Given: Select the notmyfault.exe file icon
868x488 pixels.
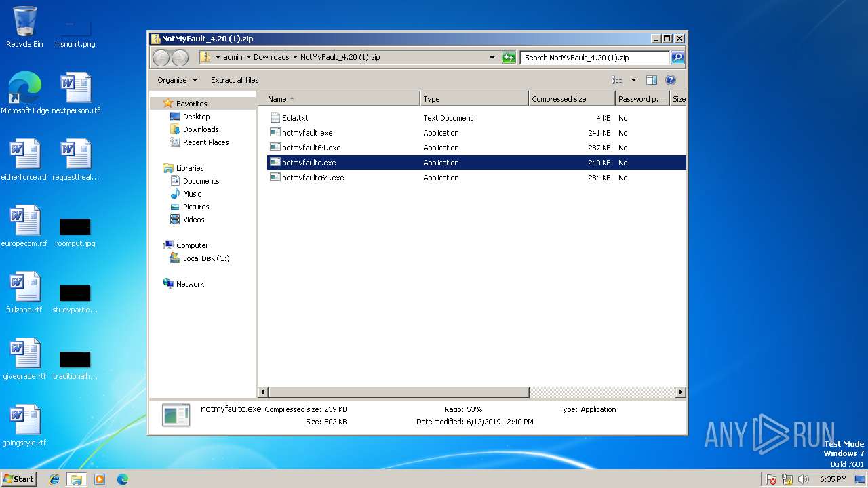Looking at the screenshot, I should click(x=275, y=133).
